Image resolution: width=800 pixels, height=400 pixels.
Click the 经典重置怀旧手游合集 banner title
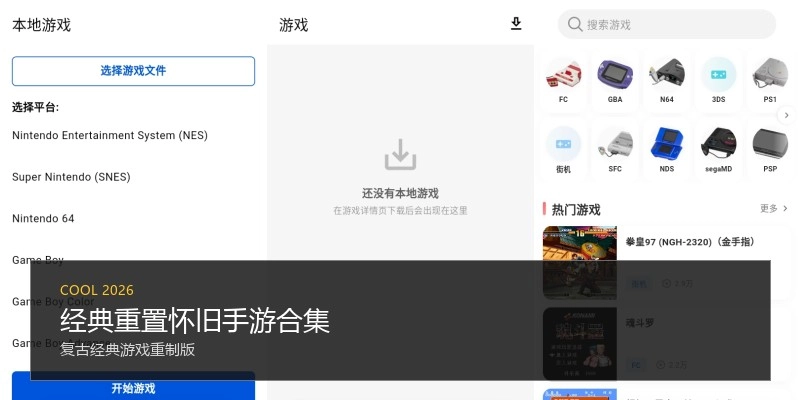point(195,321)
